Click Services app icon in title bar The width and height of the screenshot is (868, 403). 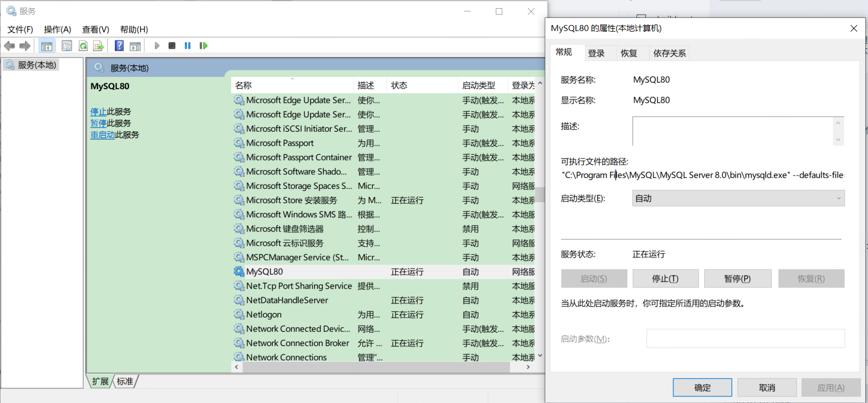pos(11,11)
